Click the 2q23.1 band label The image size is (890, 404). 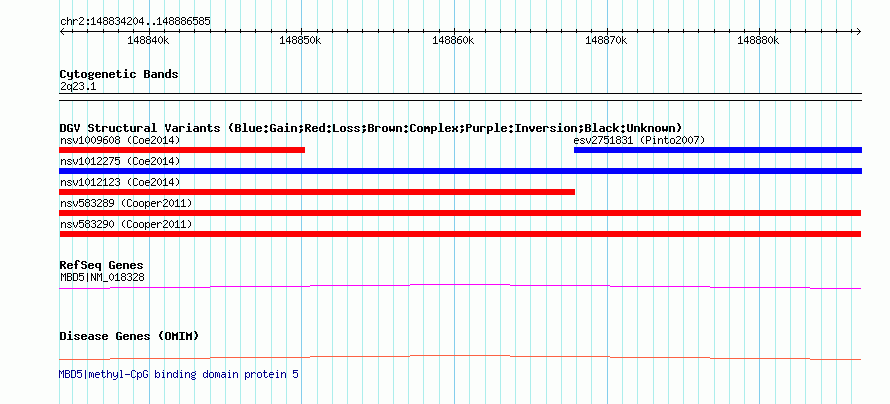pyautogui.click(x=78, y=87)
